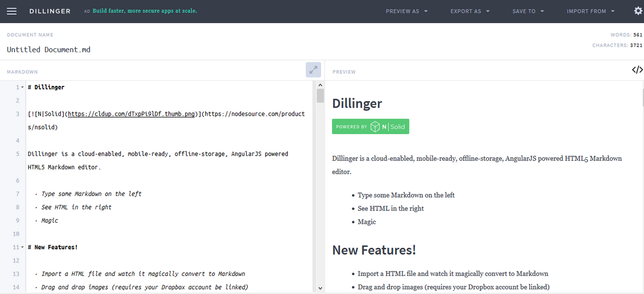
Task: Click the DILLINGER logo
Action: pos(50,11)
